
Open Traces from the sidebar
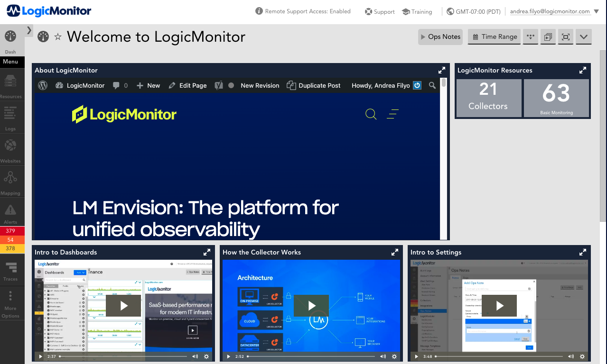(10, 270)
